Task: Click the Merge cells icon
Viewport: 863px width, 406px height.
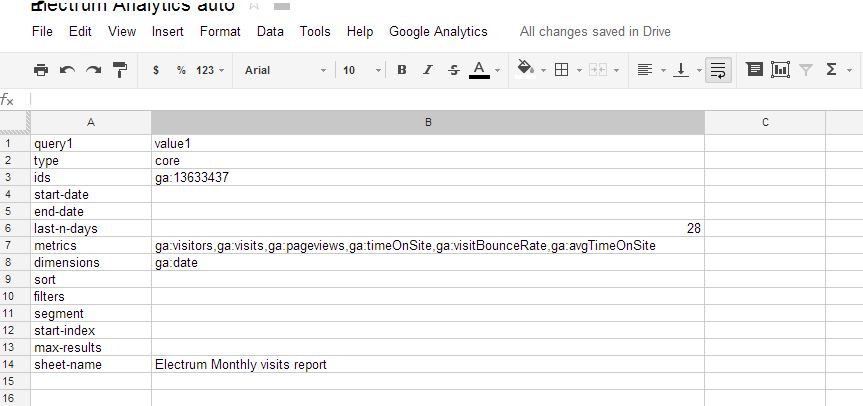Action: coord(598,70)
